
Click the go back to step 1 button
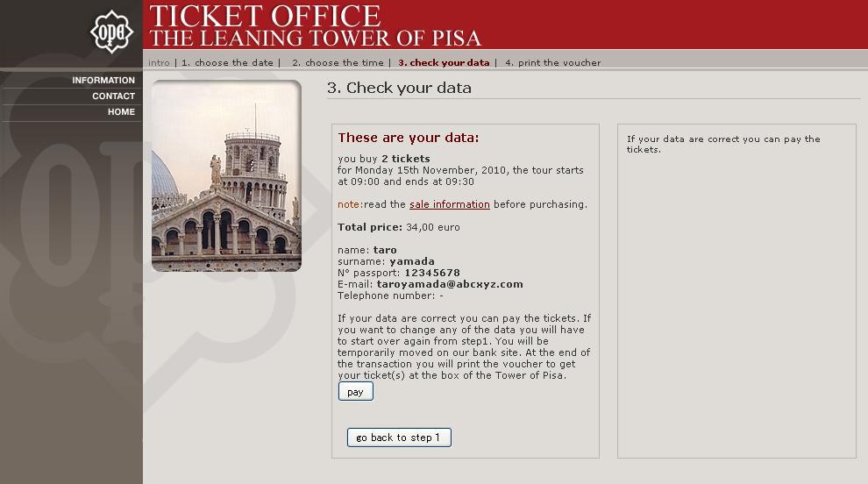point(399,438)
